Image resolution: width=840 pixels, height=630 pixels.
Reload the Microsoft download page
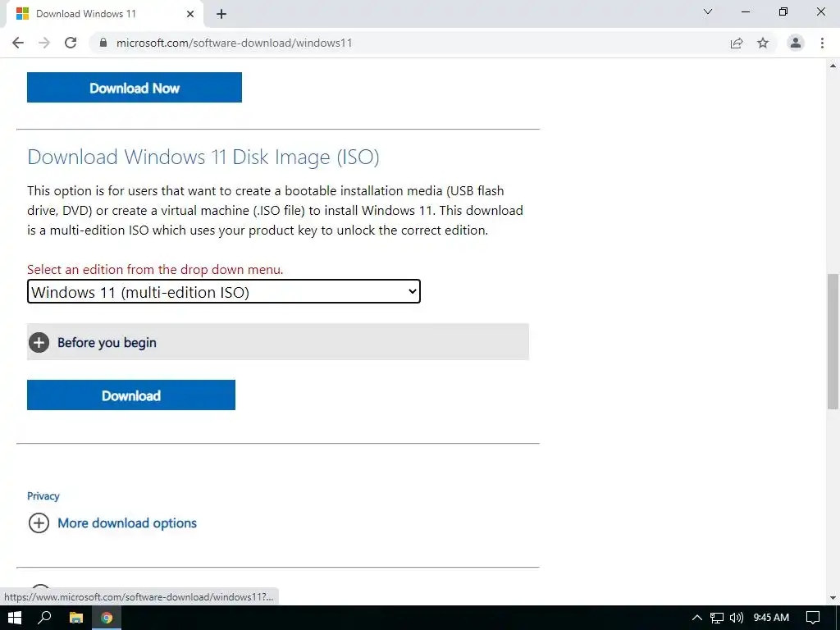click(71, 43)
